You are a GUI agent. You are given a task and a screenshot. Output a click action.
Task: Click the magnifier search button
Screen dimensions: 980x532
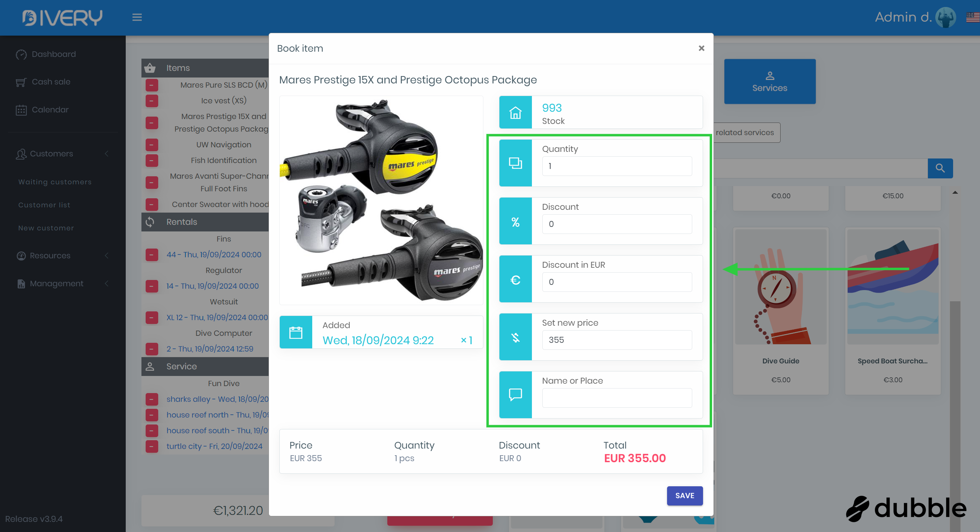tap(940, 168)
